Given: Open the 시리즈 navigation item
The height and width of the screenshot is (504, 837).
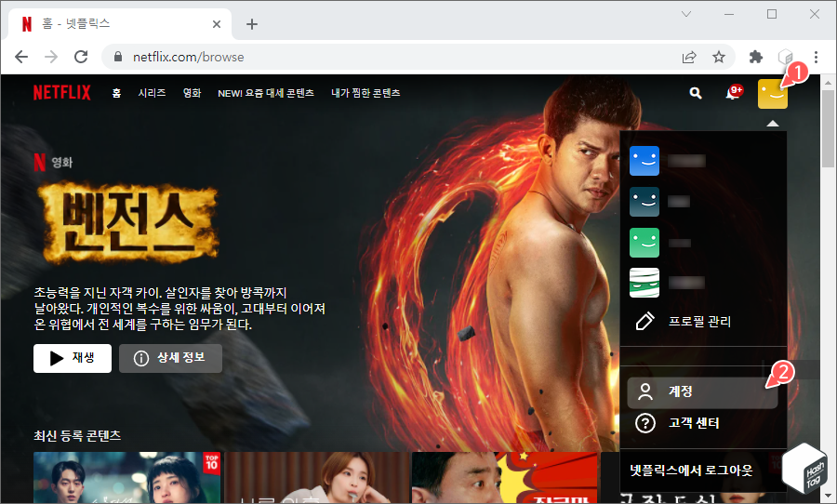Looking at the screenshot, I should point(153,93).
